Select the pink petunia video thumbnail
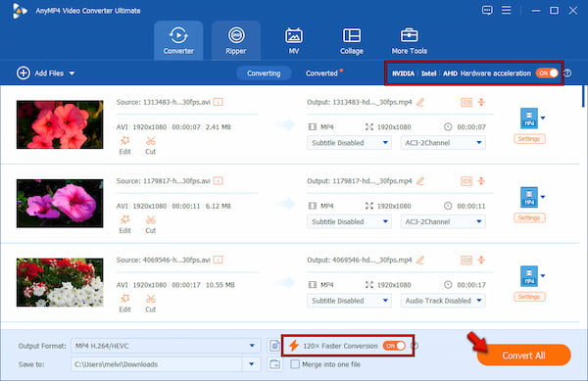Viewport: 588px width, 381px height. pyautogui.click(x=60, y=204)
